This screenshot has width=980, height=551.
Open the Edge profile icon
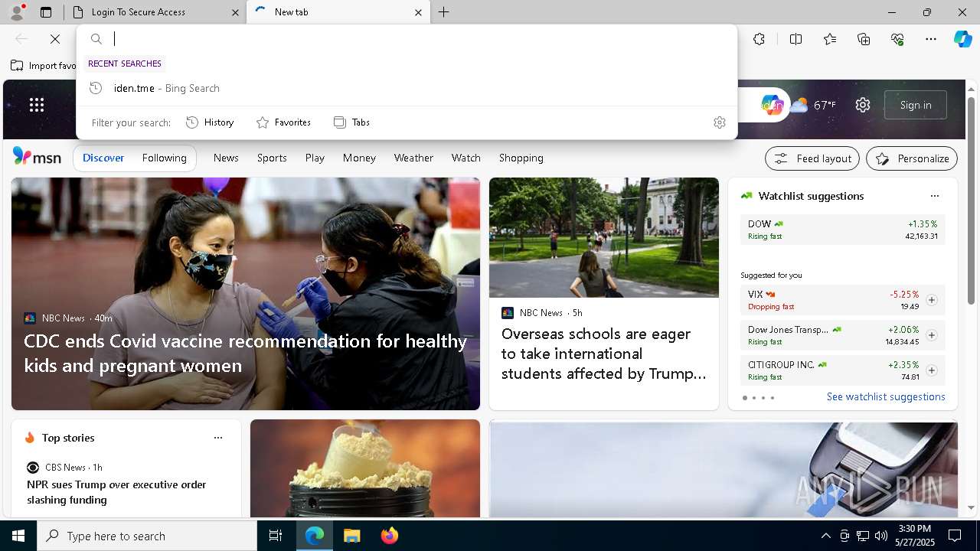(16, 11)
